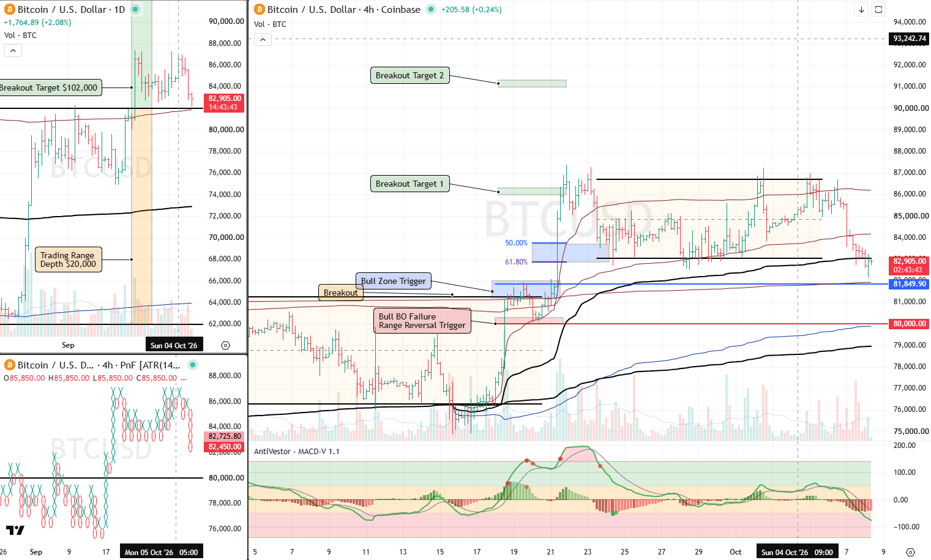Click the '+205.58 (+0.24%)' change value
This screenshot has height=560, width=931.
(x=471, y=10)
